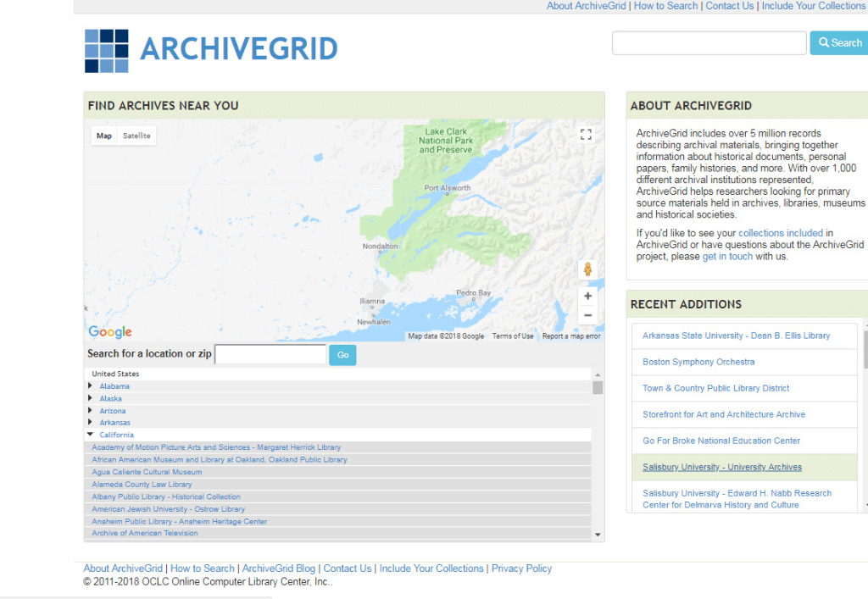Click the state list scrollbar thumb

pyautogui.click(x=598, y=387)
